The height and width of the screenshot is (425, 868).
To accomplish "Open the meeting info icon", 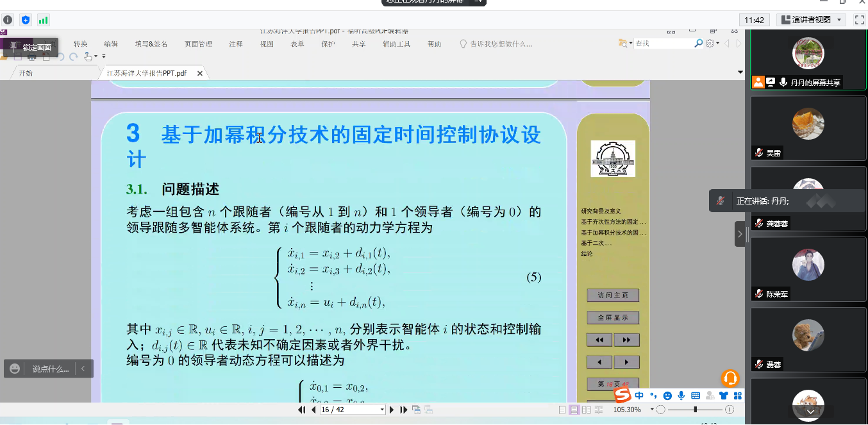I will (x=8, y=20).
